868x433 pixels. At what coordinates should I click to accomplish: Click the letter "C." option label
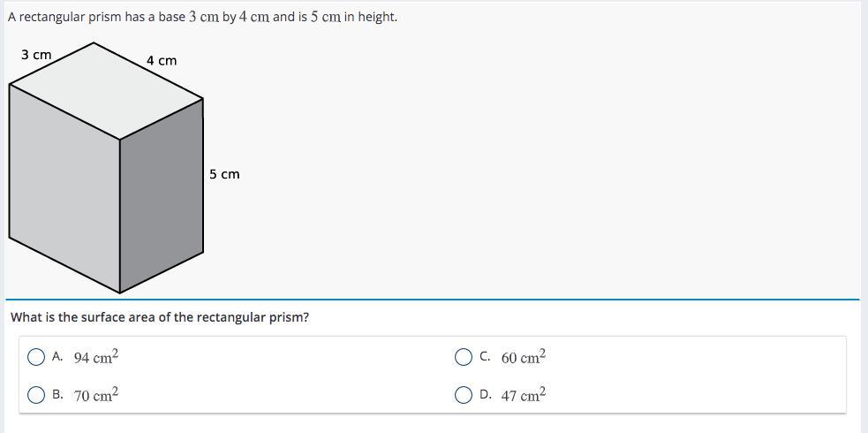tap(485, 357)
